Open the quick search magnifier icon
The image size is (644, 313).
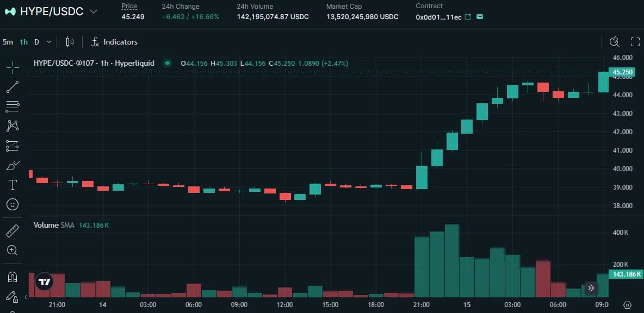pos(615,41)
